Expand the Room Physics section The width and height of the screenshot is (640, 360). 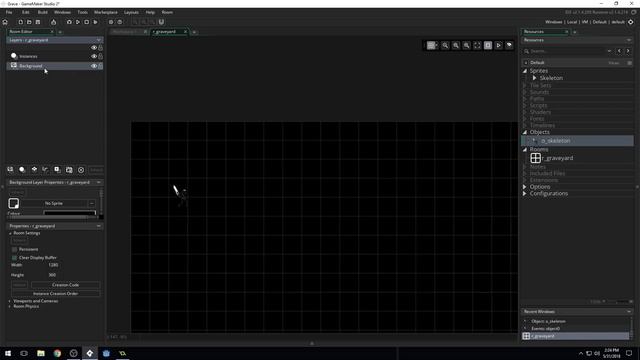10,307
